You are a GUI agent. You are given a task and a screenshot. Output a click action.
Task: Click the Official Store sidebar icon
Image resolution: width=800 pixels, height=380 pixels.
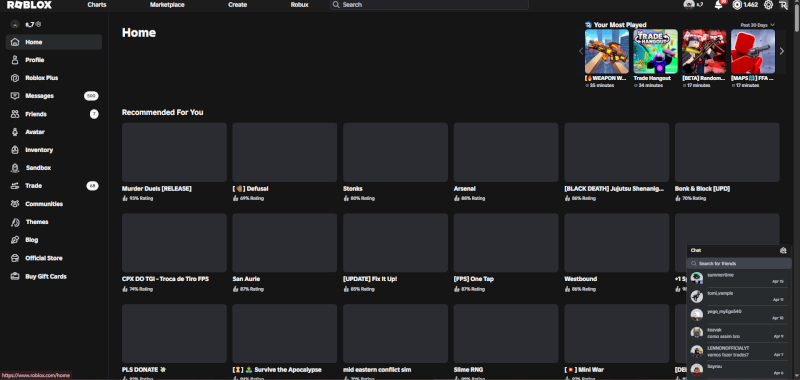[15, 258]
